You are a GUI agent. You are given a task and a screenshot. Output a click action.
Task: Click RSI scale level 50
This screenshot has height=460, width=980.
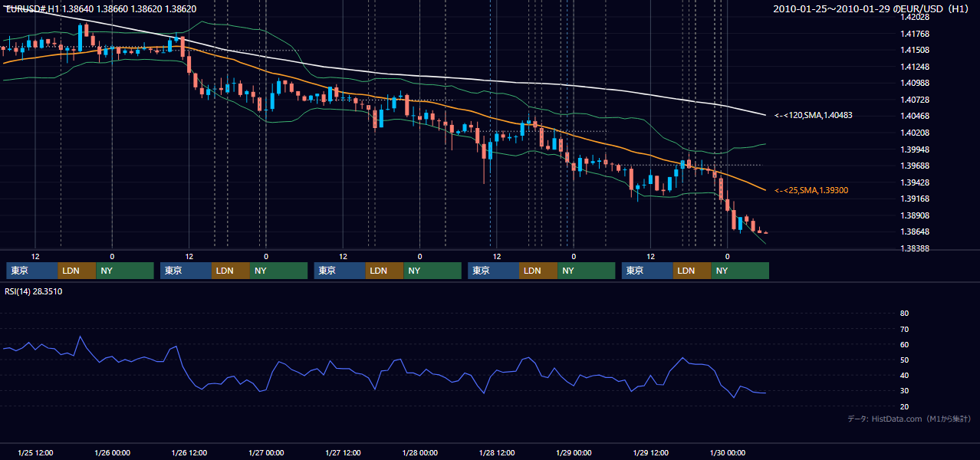pos(904,360)
